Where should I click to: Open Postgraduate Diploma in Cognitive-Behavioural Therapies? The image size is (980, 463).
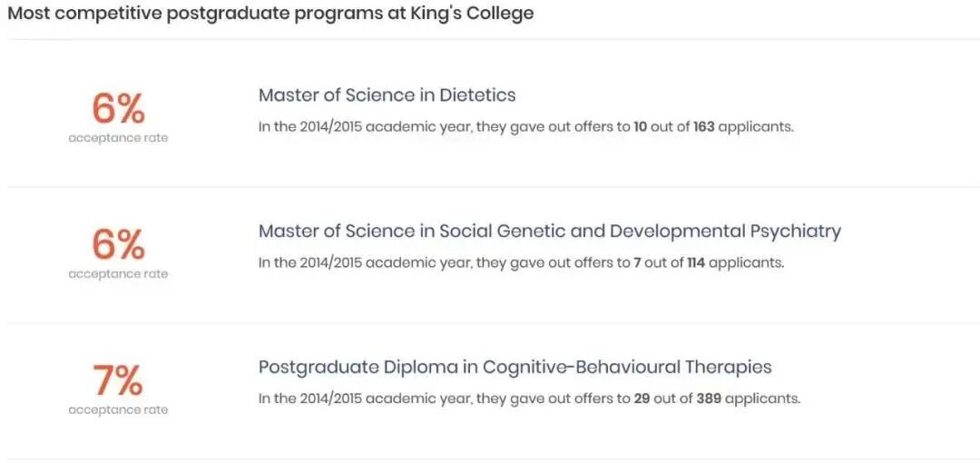click(x=514, y=368)
